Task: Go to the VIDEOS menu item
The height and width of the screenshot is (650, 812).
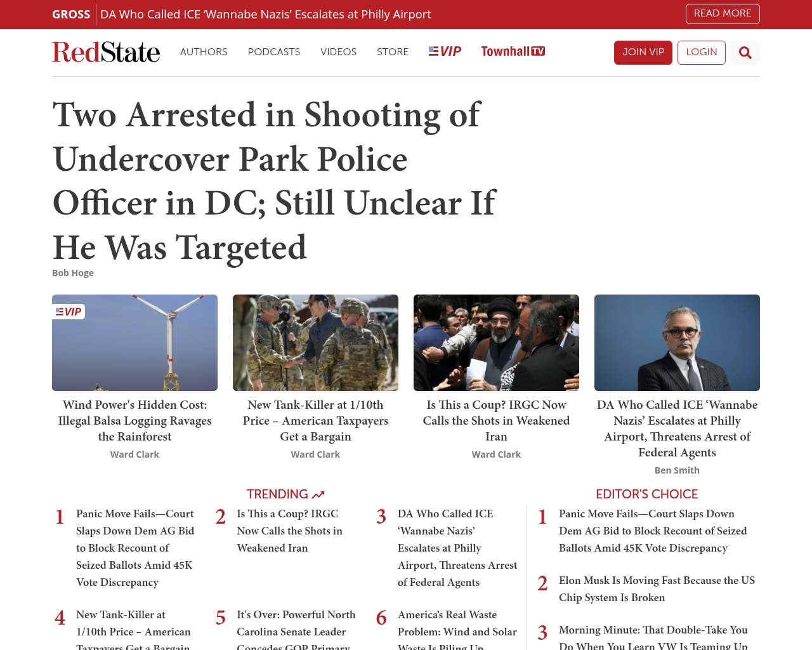Action: [338, 52]
